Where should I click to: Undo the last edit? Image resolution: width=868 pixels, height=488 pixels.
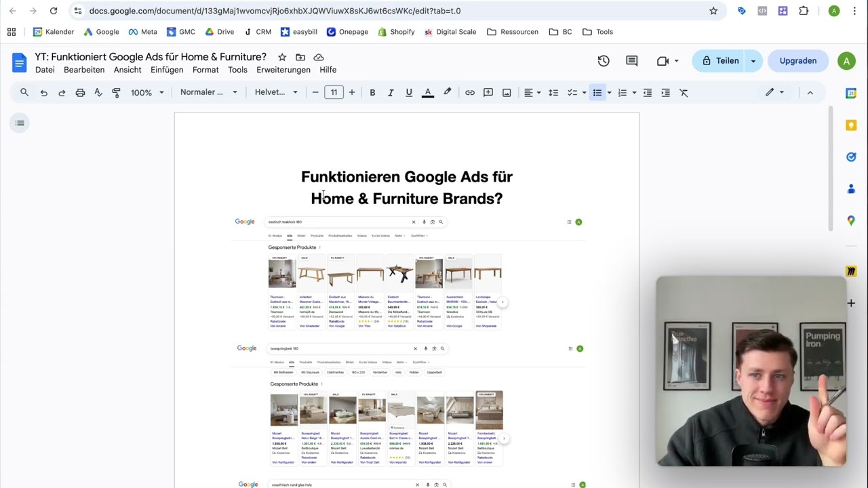pyautogui.click(x=44, y=92)
